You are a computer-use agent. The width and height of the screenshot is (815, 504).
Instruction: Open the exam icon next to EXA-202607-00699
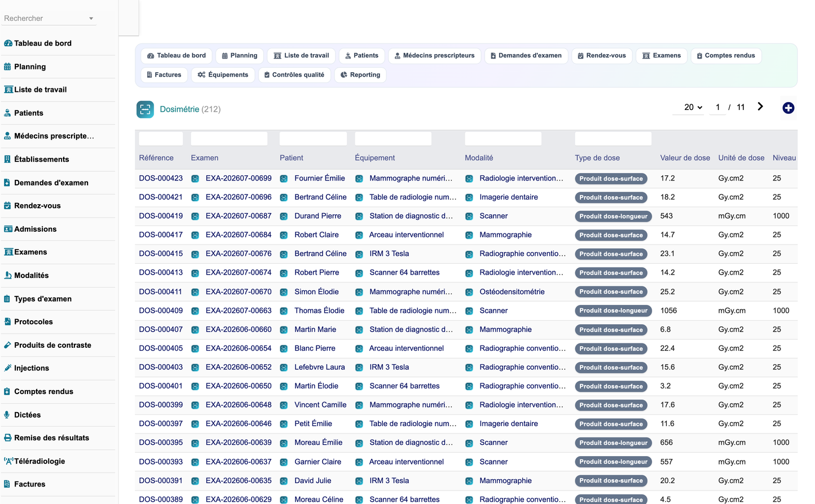pos(195,179)
